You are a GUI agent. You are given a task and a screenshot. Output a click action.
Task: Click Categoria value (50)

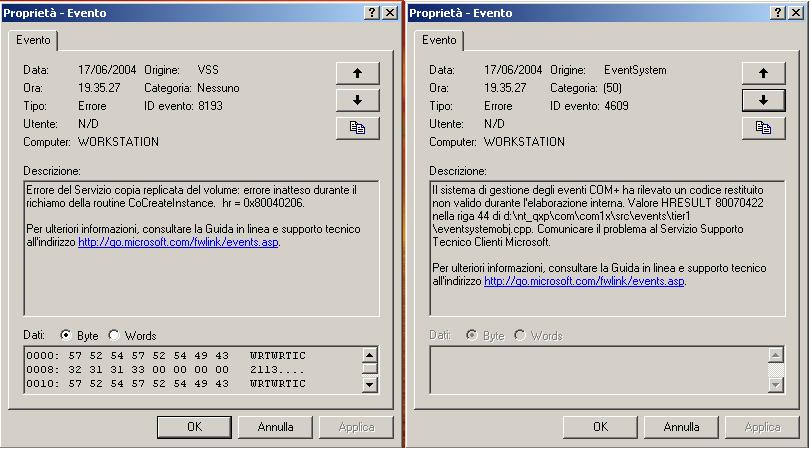coord(613,88)
